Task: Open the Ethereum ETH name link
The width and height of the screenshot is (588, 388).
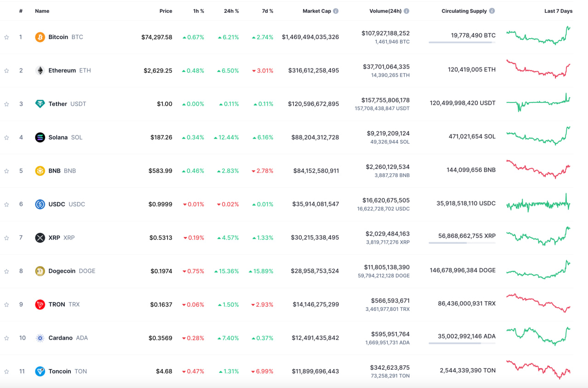Action: pyautogui.click(x=70, y=71)
